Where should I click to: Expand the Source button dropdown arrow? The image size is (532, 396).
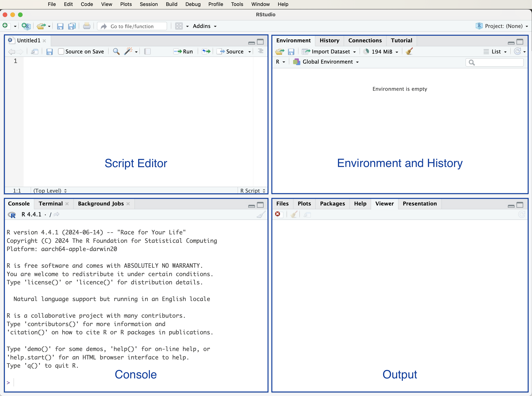250,52
